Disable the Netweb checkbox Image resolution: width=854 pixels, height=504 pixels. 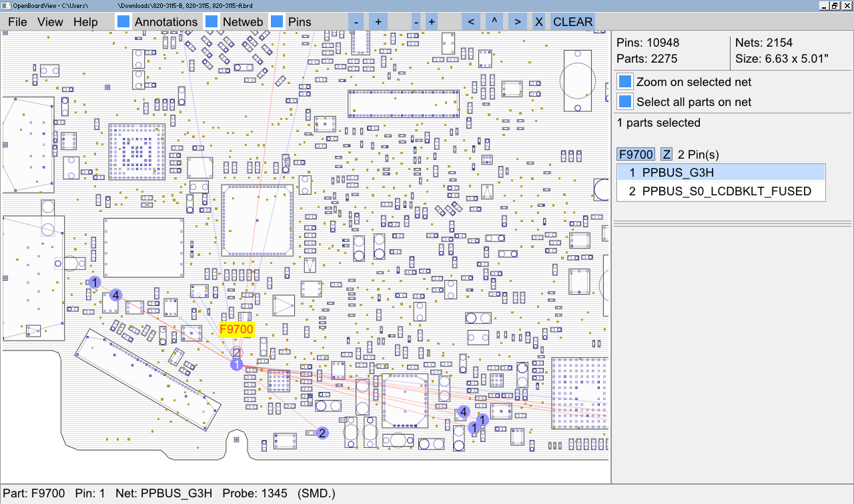tap(211, 21)
